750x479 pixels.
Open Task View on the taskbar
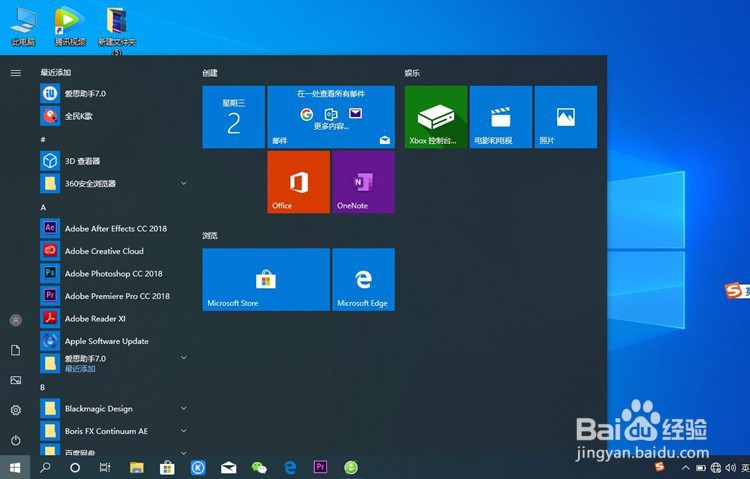pos(105,468)
